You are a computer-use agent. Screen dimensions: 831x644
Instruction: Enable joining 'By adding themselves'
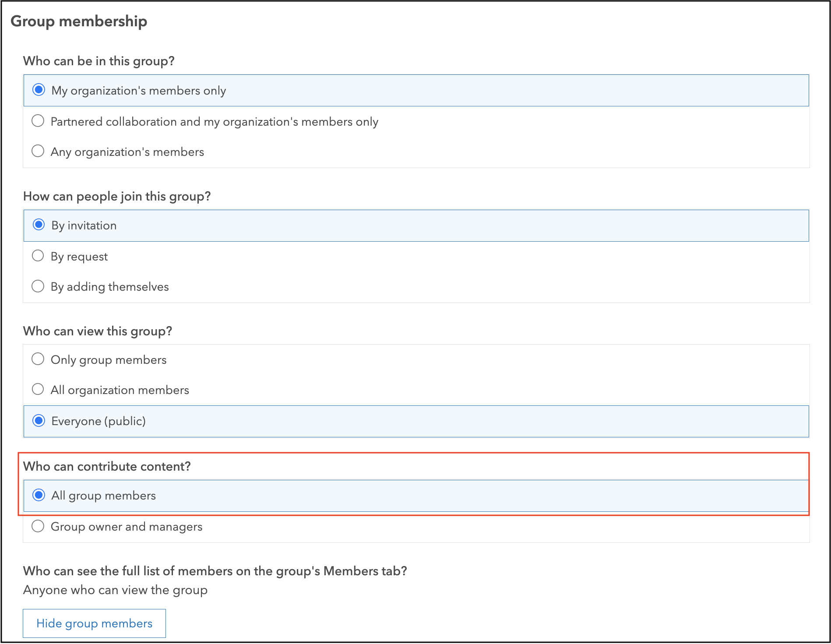click(x=38, y=286)
